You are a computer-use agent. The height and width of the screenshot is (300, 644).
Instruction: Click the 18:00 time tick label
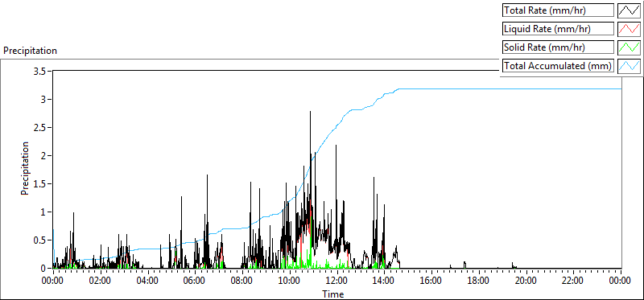coord(479,282)
